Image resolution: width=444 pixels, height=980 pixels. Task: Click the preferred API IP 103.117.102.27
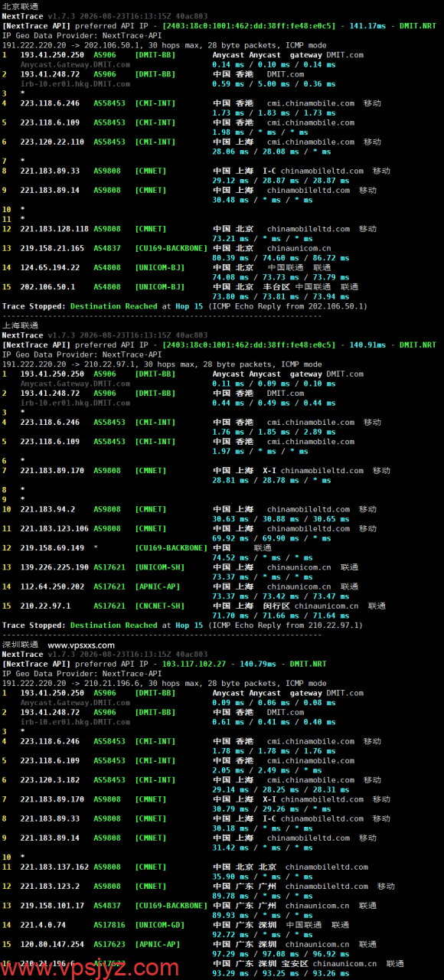(195, 665)
